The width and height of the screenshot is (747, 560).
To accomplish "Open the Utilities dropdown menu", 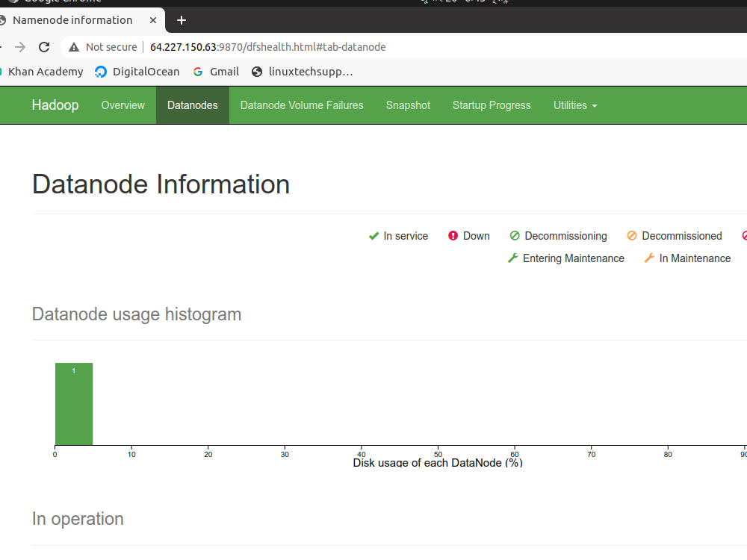I will (575, 105).
